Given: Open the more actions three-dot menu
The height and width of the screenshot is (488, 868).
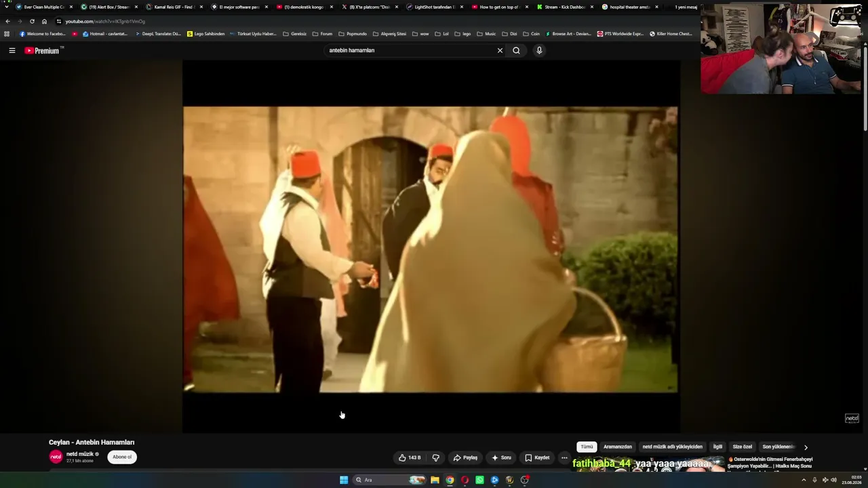Looking at the screenshot, I should (x=564, y=457).
